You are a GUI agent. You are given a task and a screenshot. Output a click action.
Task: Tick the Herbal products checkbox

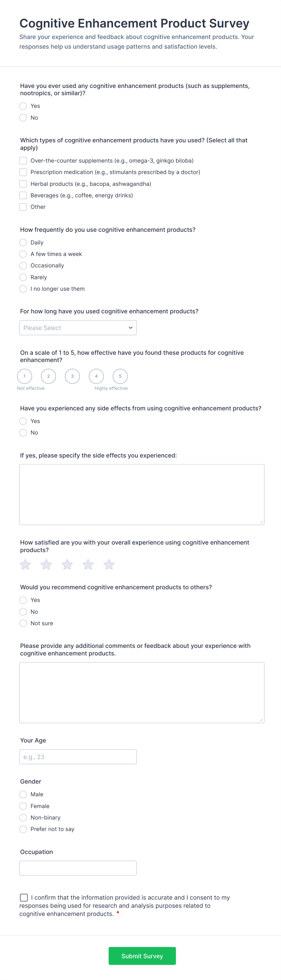pyautogui.click(x=23, y=184)
